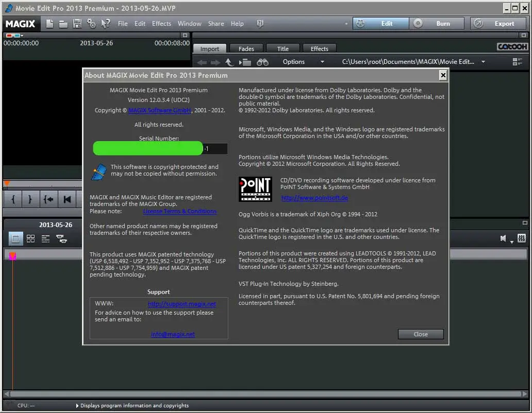Click the serial number field
Image resolution: width=532 pixels, height=413 pixels.
(x=160, y=149)
